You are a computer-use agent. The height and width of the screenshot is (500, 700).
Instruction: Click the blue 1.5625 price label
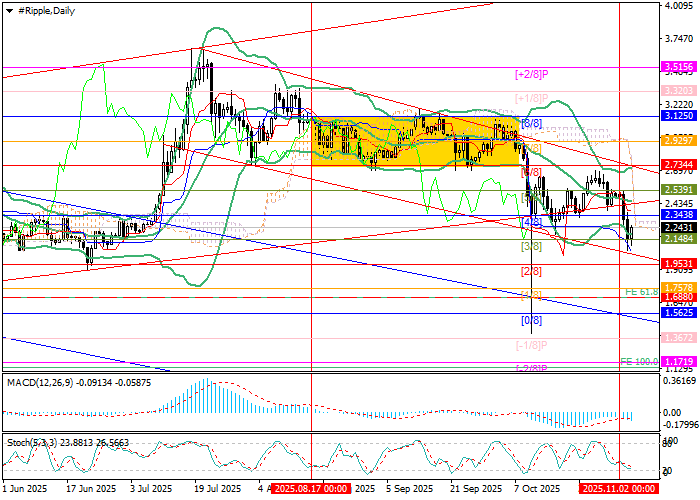pos(679,313)
